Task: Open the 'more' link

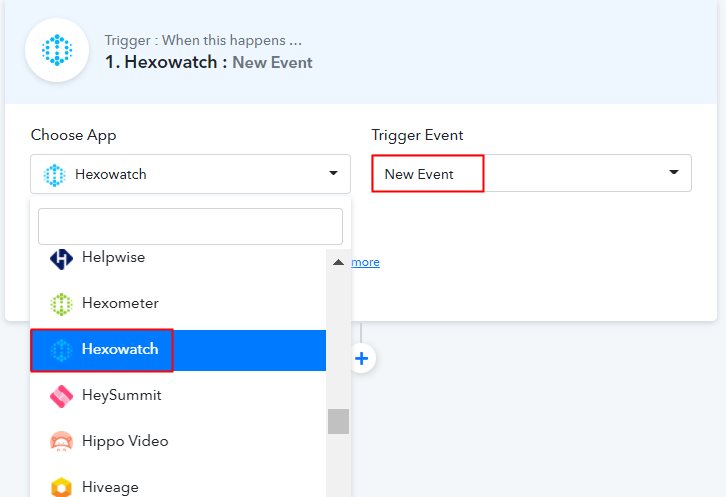Action: pos(365,262)
